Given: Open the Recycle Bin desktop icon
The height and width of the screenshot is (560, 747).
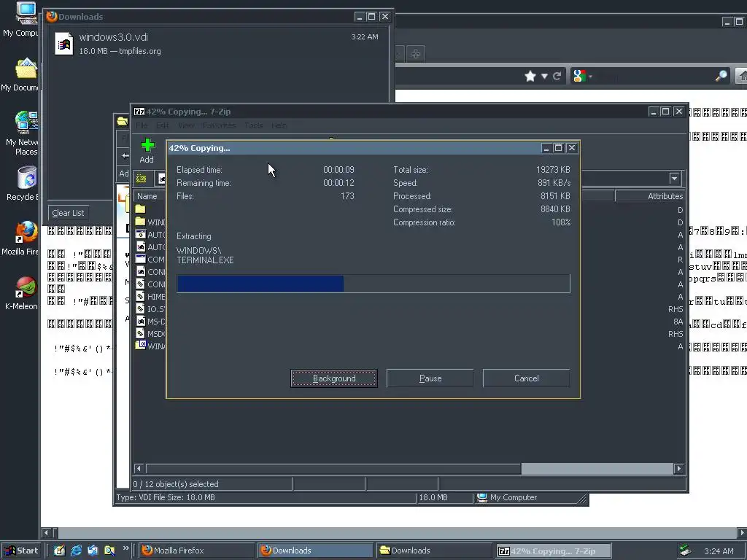Looking at the screenshot, I should (x=27, y=178).
